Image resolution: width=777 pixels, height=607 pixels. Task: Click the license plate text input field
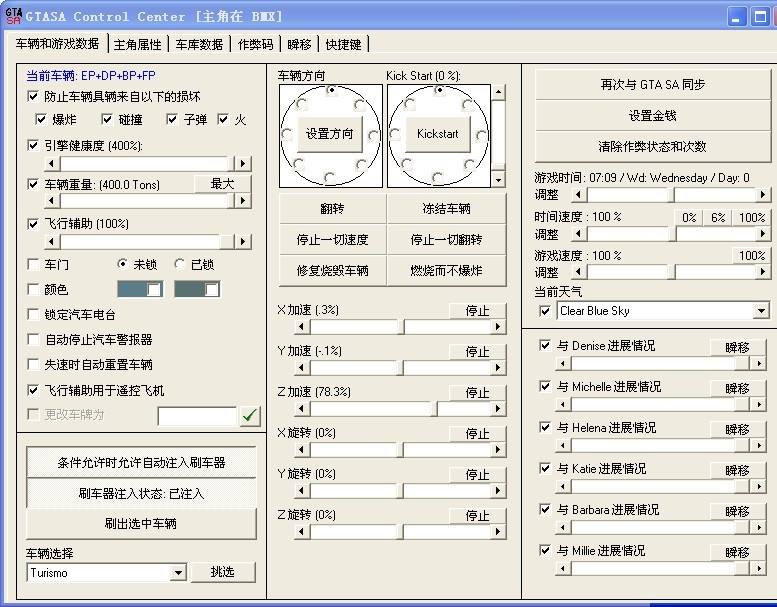tap(197, 416)
